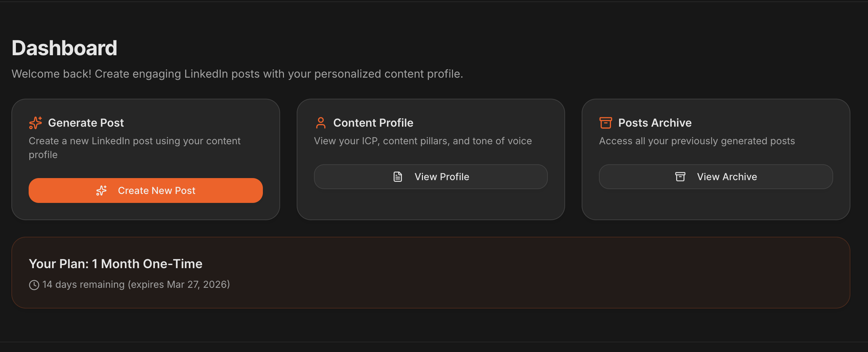The image size is (868, 352).
Task: Click the Dashboard page heading
Action: click(65, 48)
